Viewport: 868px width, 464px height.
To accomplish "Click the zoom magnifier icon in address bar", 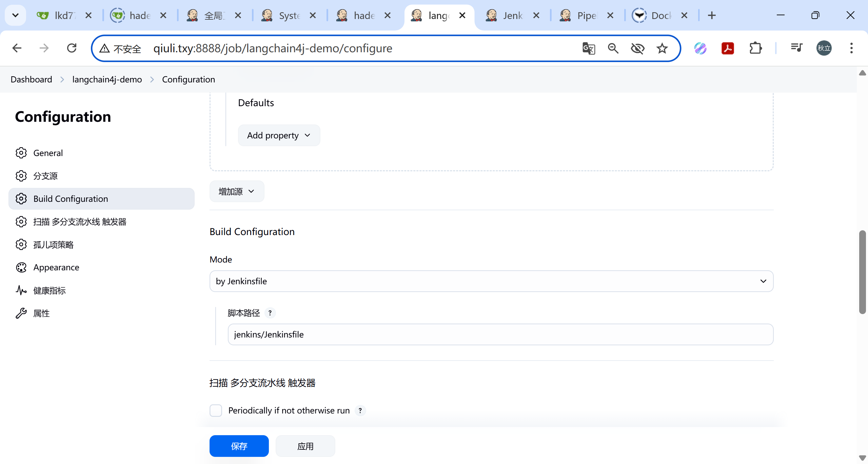I will coord(613,49).
